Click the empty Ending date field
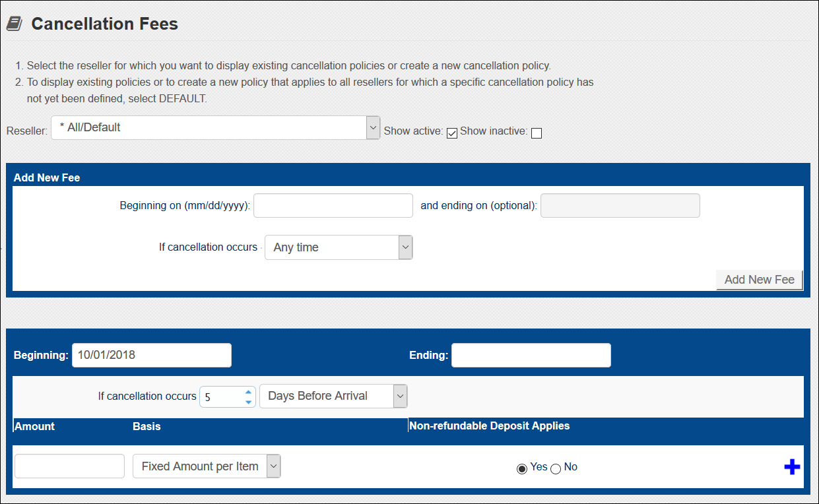 (x=531, y=355)
